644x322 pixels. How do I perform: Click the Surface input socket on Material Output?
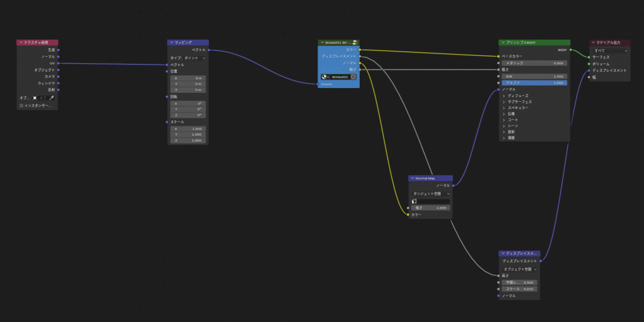(589, 57)
